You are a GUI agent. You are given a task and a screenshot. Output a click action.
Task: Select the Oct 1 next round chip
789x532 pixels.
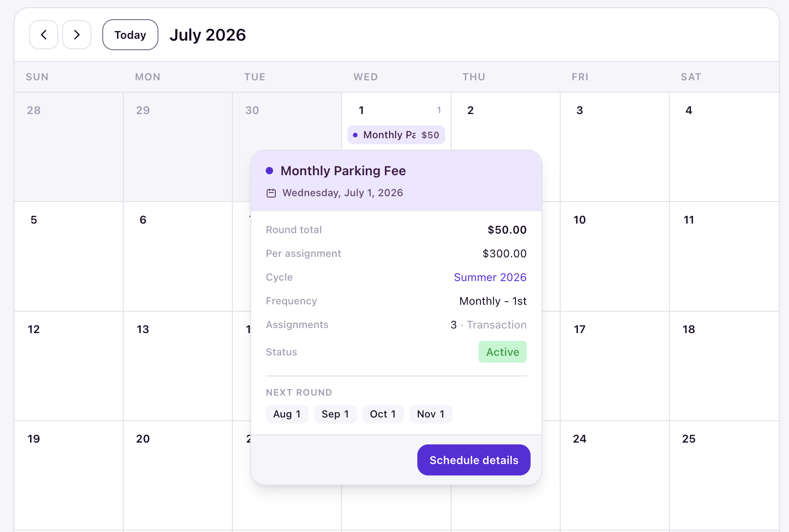(x=383, y=414)
